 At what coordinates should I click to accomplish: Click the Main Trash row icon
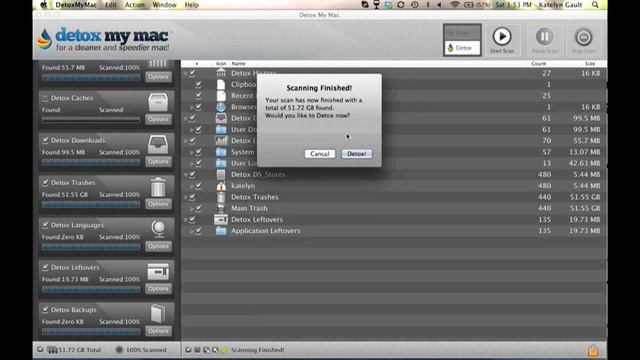pos(221,208)
